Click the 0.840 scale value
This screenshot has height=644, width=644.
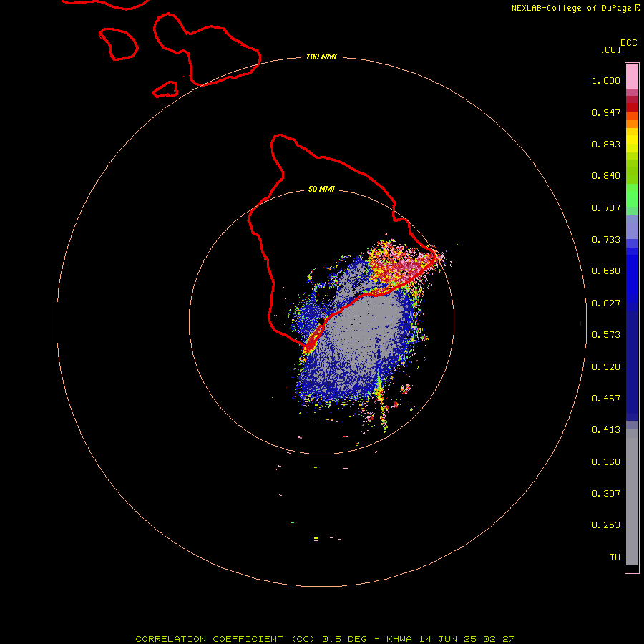click(606, 176)
